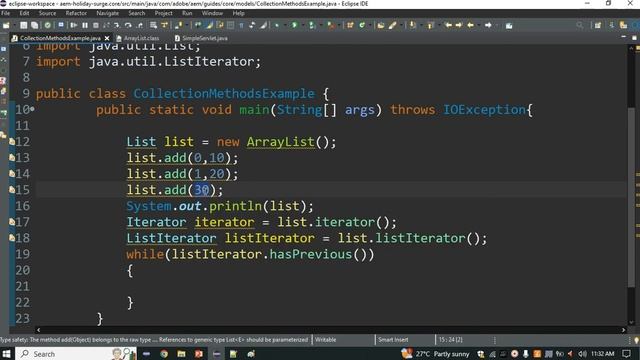Click the volume speaker icon in system tray
Screen dimensions: 640x360
click(x=582, y=353)
